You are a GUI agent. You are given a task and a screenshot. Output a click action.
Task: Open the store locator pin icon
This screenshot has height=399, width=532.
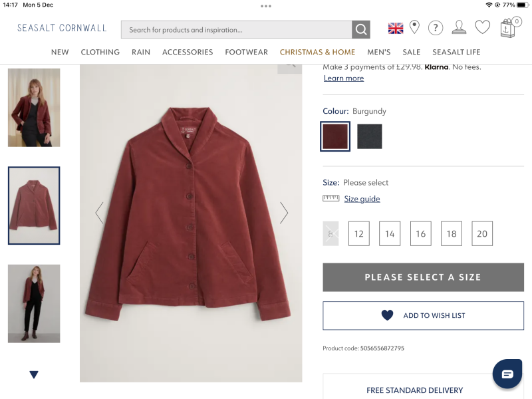pyautogui.click(x=414, y=27)
